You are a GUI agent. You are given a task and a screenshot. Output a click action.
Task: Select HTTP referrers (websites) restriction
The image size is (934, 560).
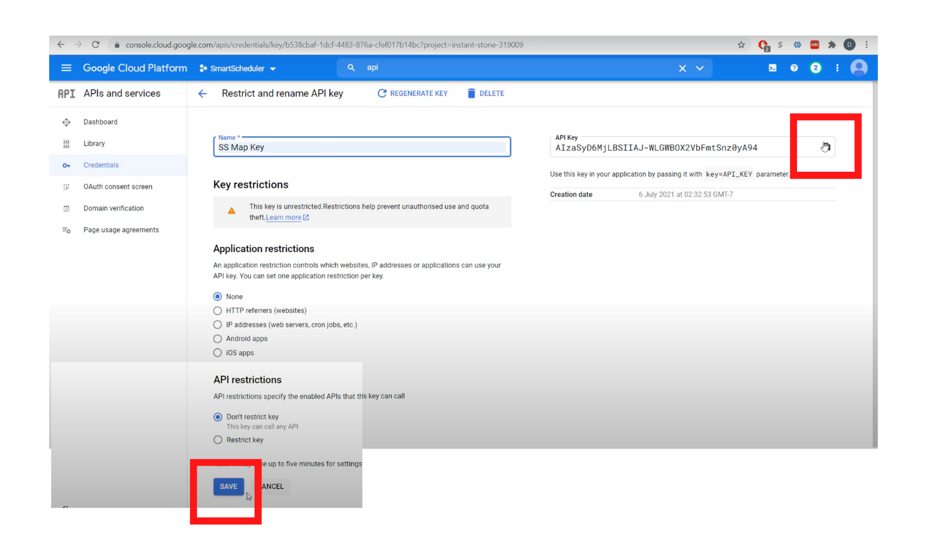point(217,310)
